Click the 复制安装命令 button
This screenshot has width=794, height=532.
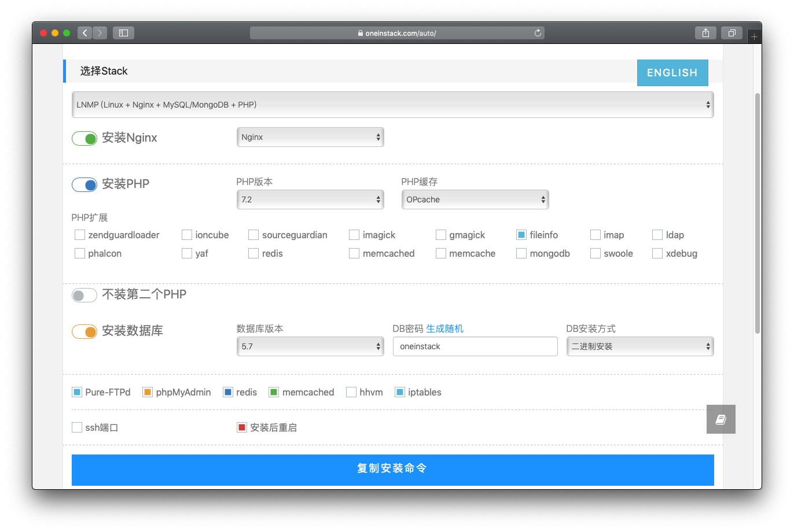(x=392, y=470)
